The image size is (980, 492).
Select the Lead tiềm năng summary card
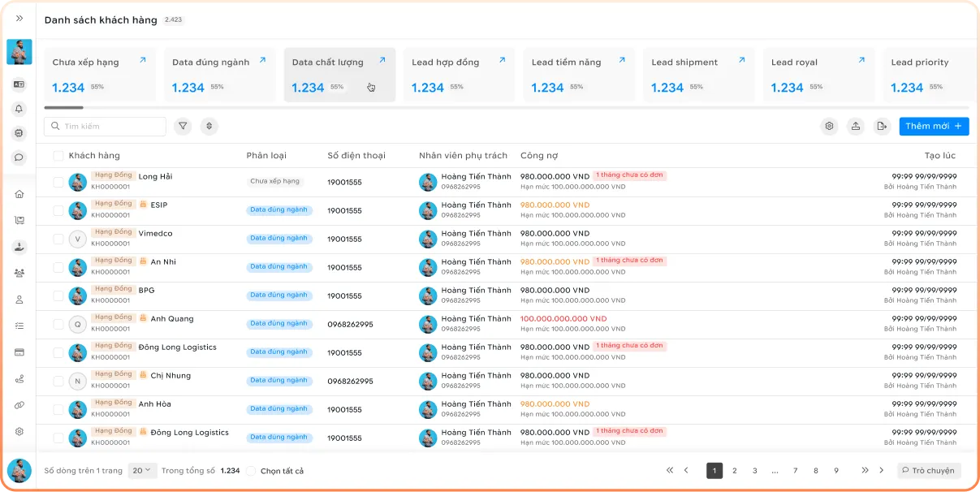579,75
